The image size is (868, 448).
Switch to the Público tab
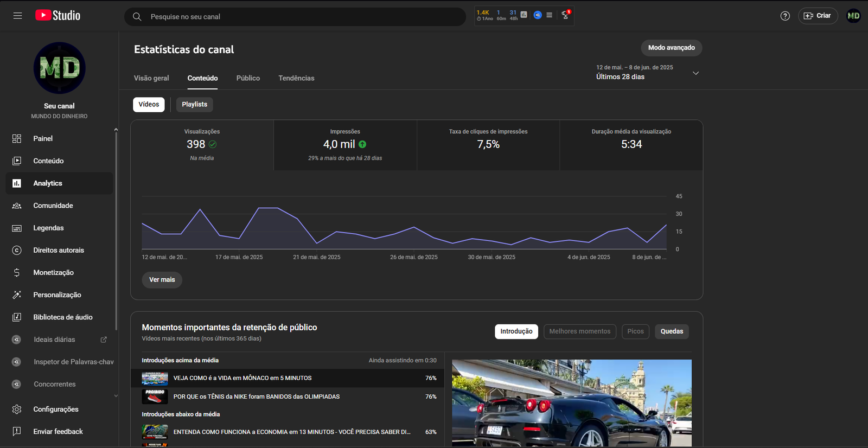click(248, 78)
